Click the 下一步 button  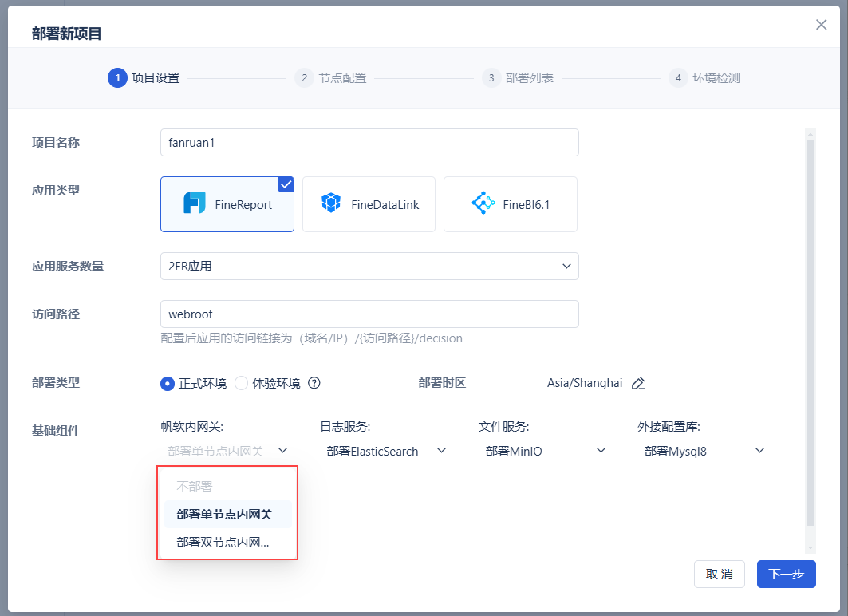787,574
